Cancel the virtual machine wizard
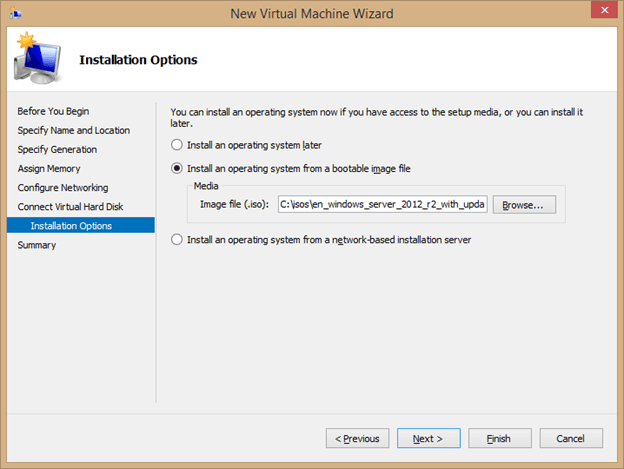Image resolution: width=624 pixels, height=469 pixels. (570, 438)
